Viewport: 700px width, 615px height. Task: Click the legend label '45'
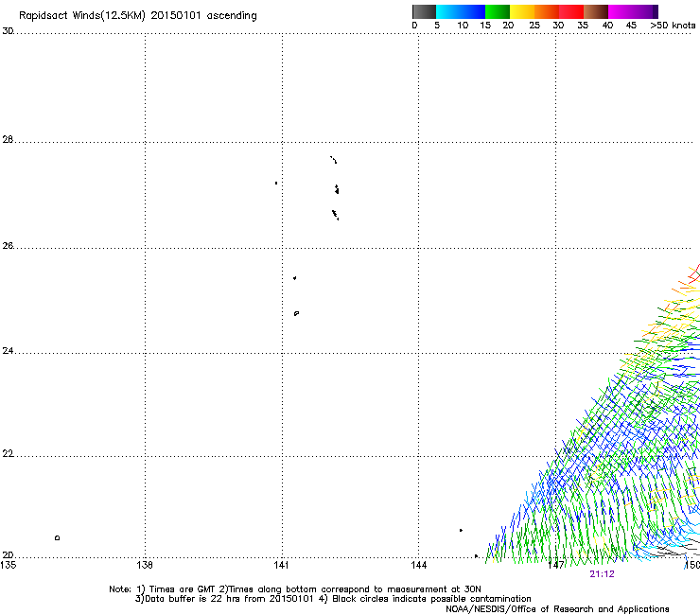[631, 26]
